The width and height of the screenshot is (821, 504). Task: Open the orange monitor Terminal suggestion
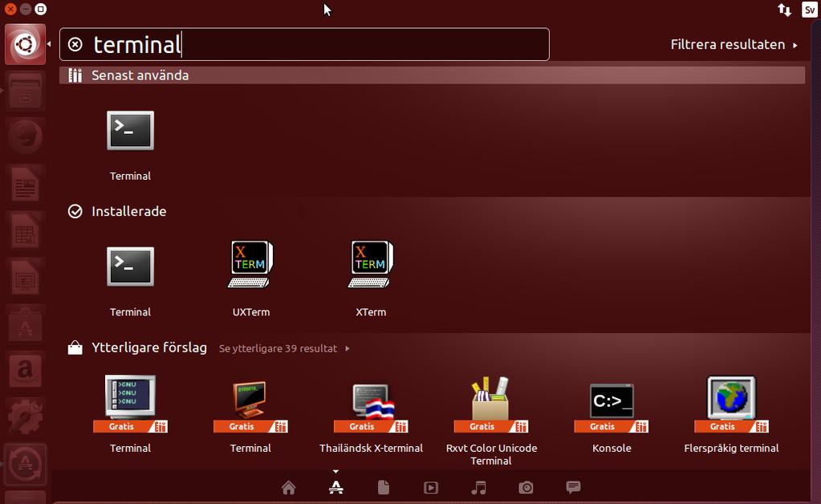(x=250, y=403)
